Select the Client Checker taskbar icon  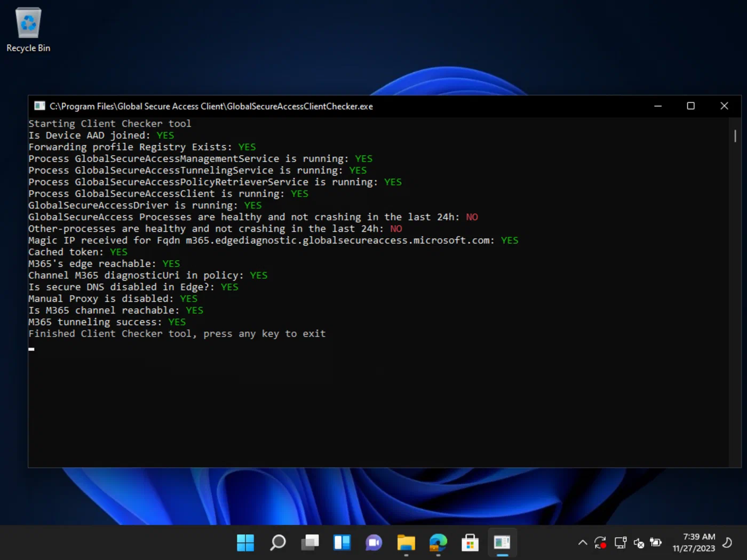click(502, 543)
